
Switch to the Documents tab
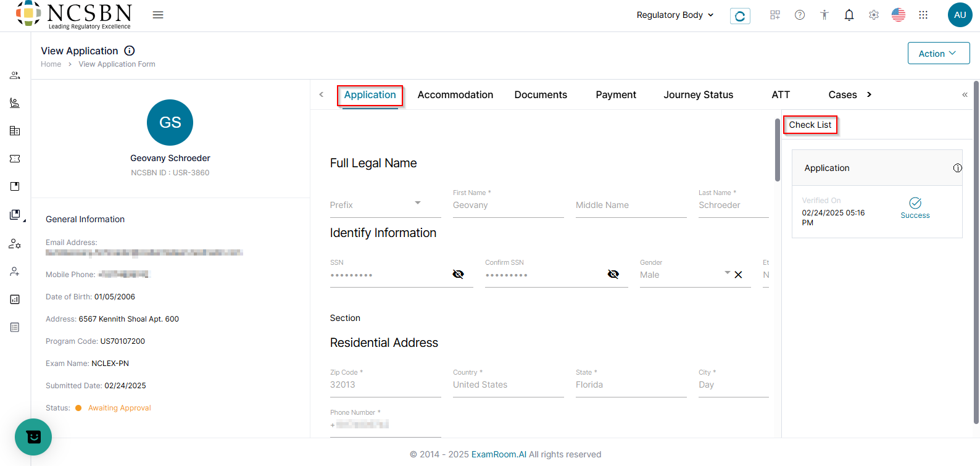click(541, 94)
